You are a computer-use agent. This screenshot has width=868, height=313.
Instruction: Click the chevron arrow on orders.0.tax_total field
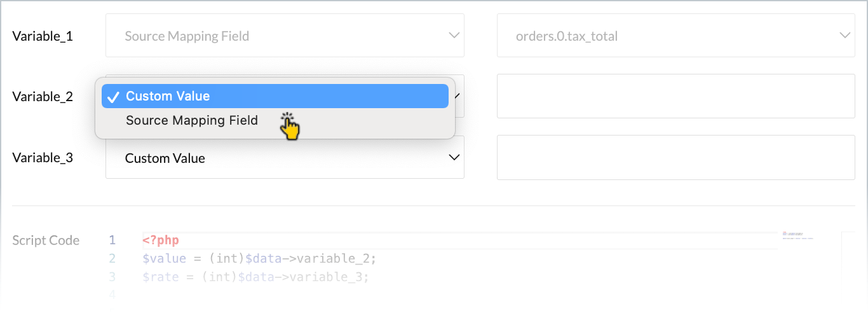pos(844,36)
